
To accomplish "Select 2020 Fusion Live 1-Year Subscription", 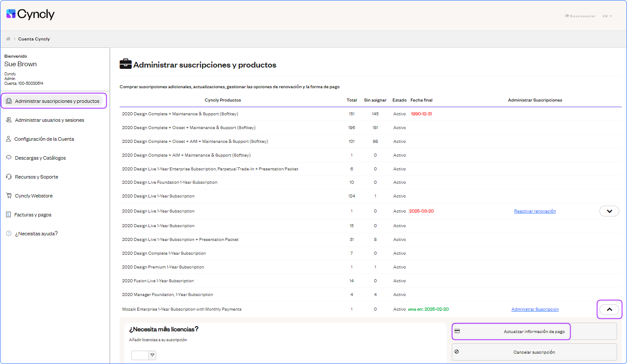I will [x=371, y=281].
